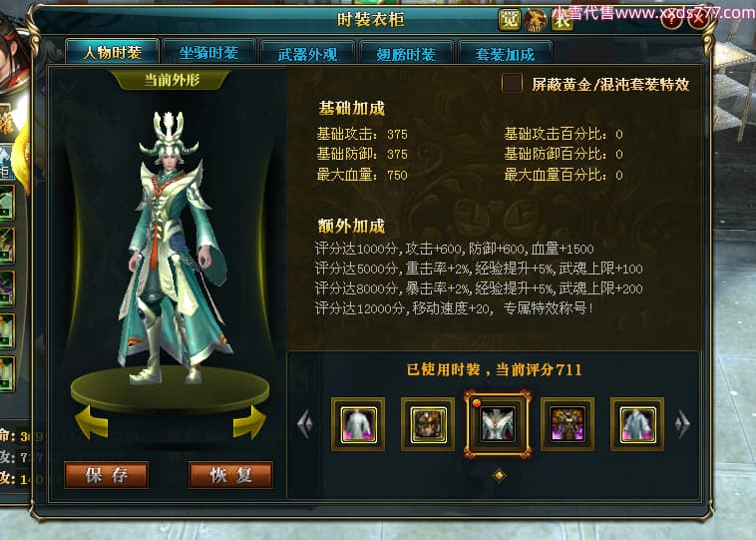Show next costumes with right gray arrow
The width and height of the screenshot is (756, 540).
click(682, 424)
